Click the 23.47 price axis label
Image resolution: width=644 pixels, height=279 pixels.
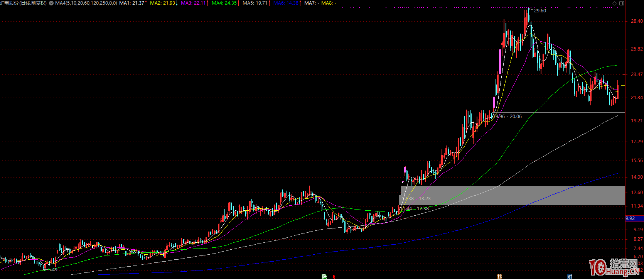click(x=637, y=74)
